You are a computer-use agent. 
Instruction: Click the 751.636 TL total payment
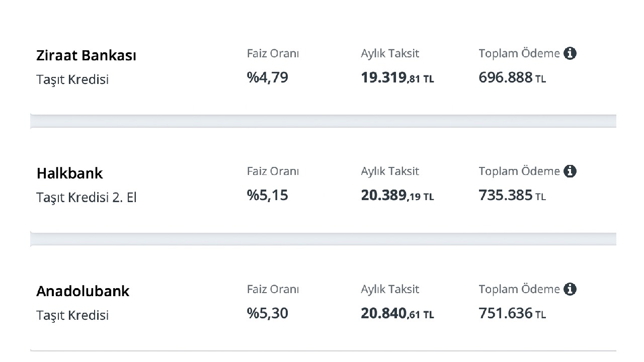coord(512,314)
